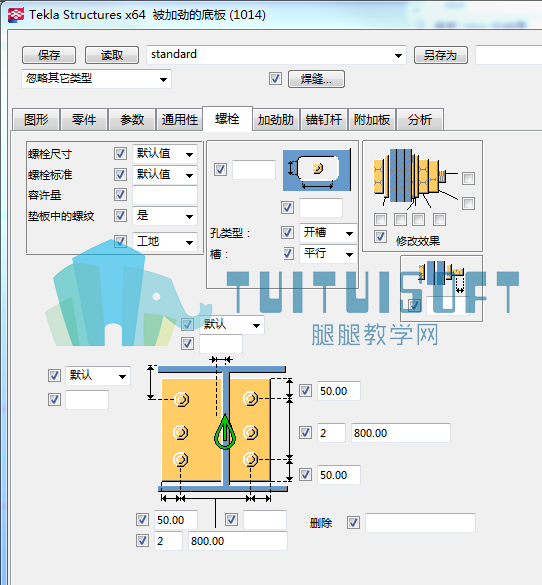The image size is (542, 585).
Task: Click the top edge distance 50.00 field
Action: tap(339, 391)
